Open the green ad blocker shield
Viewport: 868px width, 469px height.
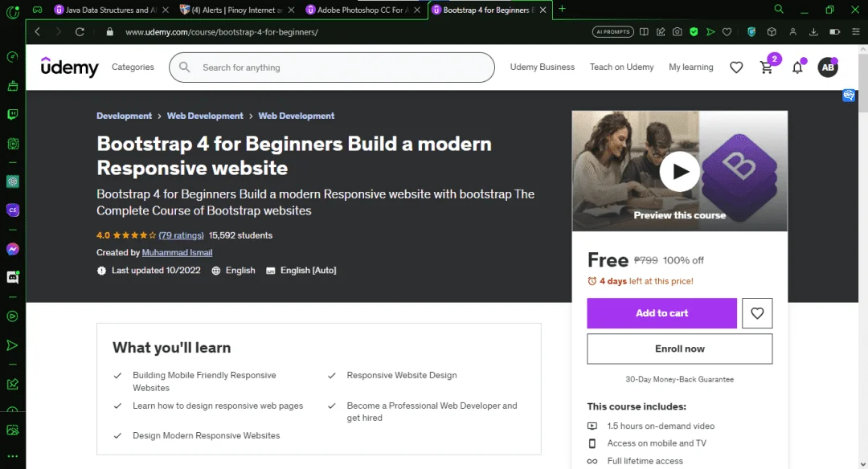[694, 31]
